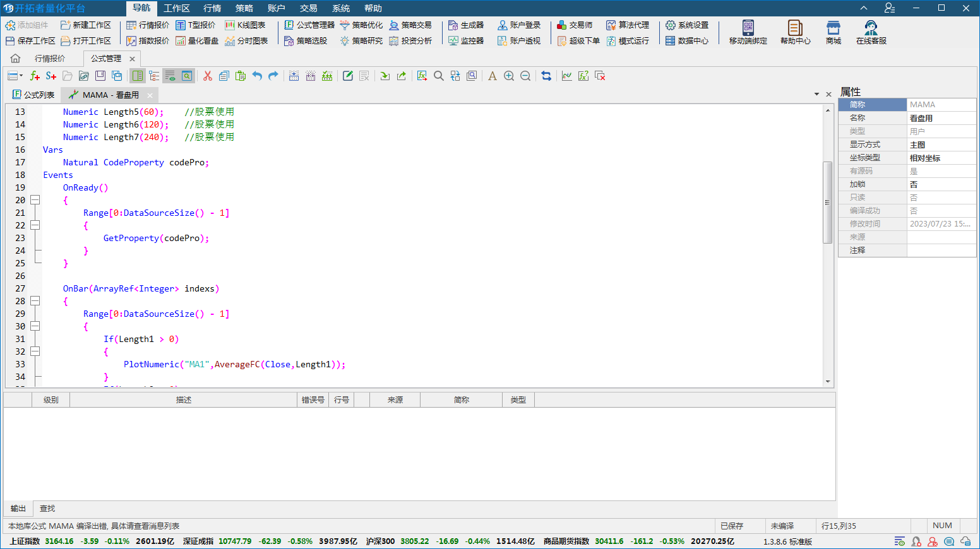Click the import green arrow icon
Screen dimensions: 980x549
coord(385,76)
